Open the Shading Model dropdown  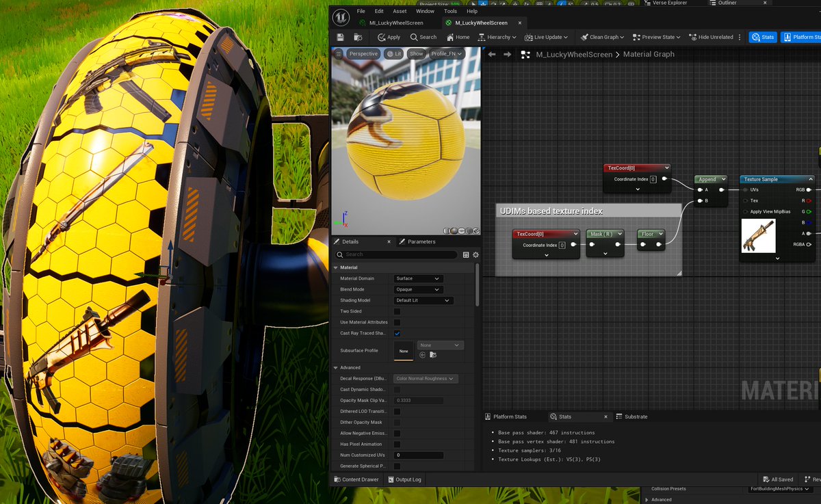tap(423, 300)
